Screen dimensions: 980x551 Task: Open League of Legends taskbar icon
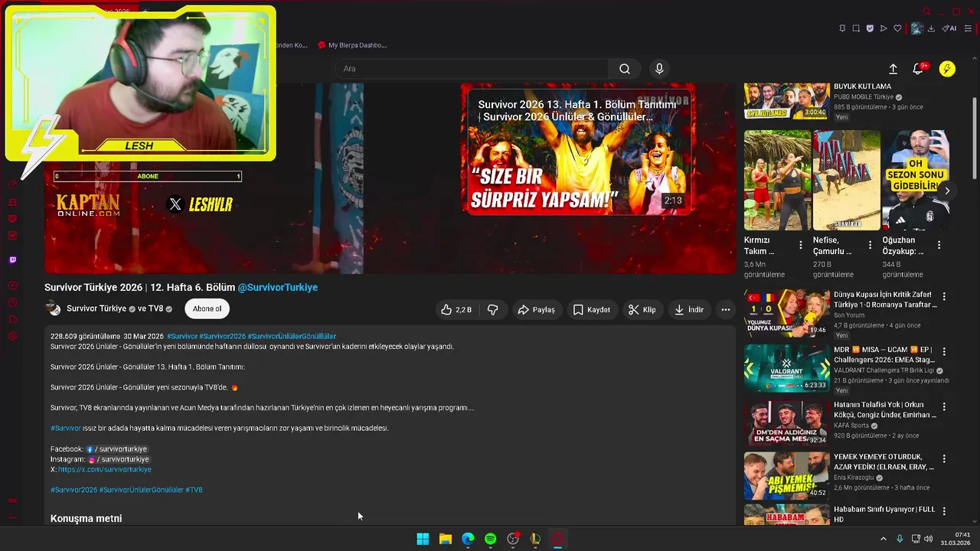click(535, 539)
